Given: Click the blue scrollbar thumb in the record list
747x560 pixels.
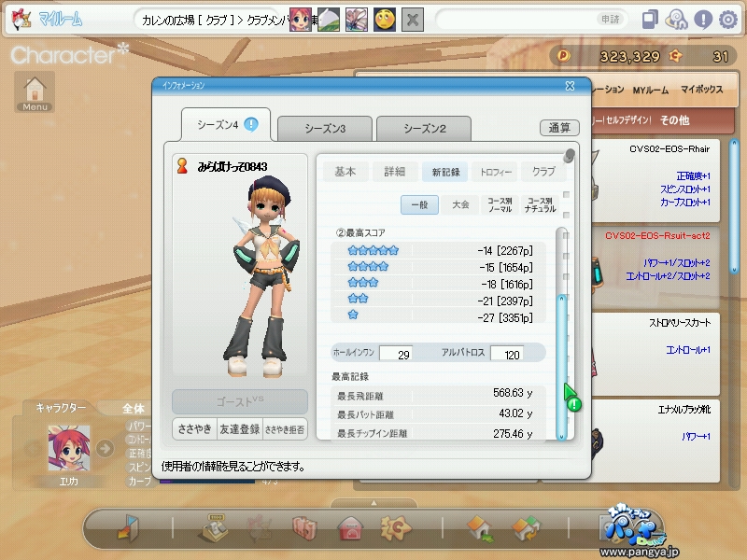Looking at the screenshot, I should (x=562, y=367).
